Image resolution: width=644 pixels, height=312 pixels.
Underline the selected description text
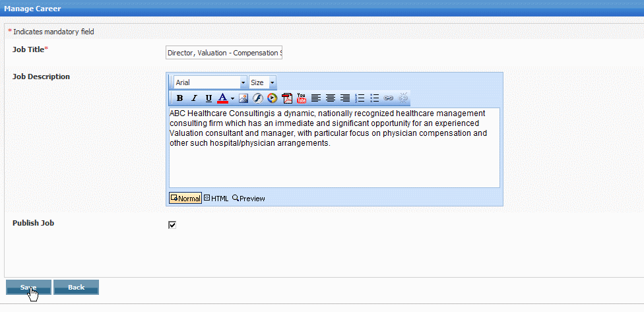(209, 98)
